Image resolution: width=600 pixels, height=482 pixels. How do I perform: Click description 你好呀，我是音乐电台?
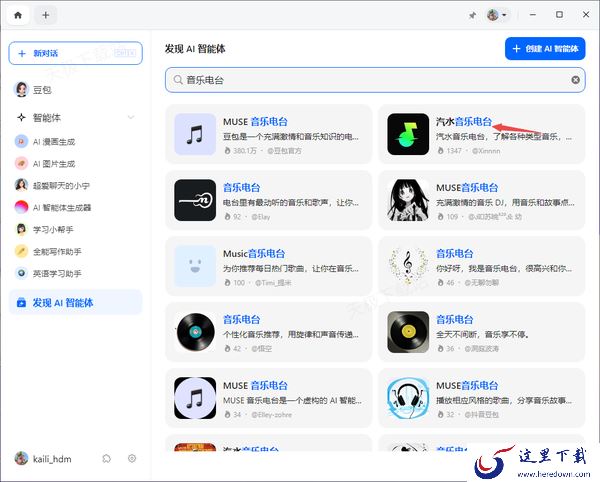[x=504, y=269]
